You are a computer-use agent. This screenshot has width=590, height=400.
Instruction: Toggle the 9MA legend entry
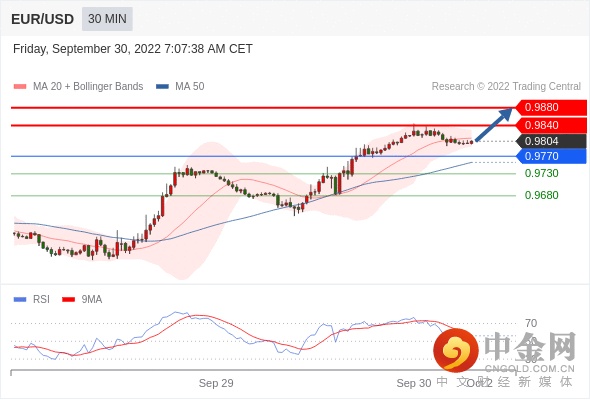pos(82,300)
